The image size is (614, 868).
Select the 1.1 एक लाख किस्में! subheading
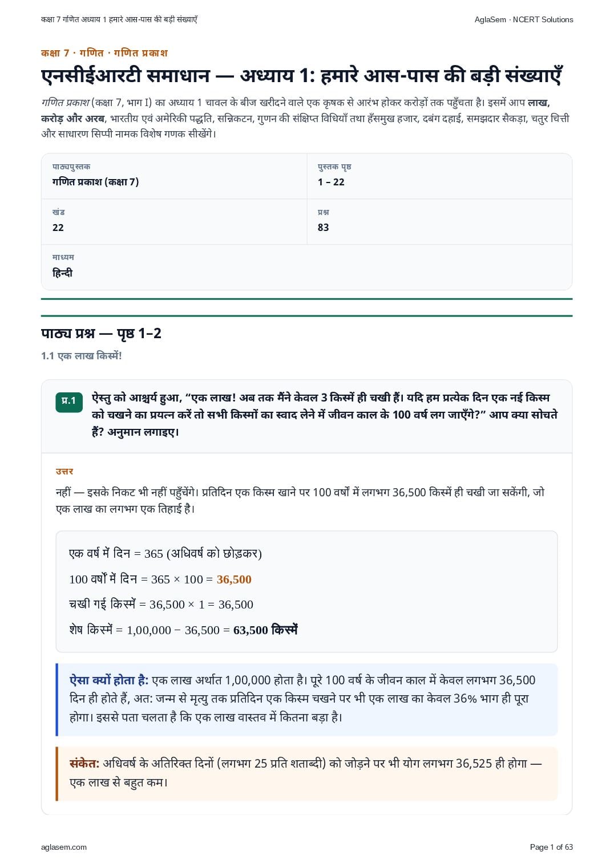tap(82, 356)
